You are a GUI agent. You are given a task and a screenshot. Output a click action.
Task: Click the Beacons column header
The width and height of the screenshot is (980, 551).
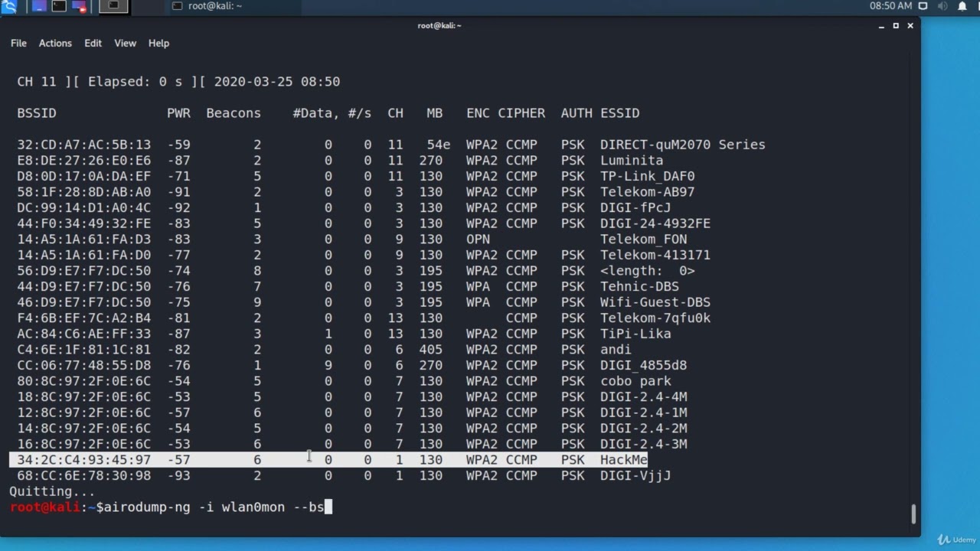pyautogui.click(x=234, y=113)
